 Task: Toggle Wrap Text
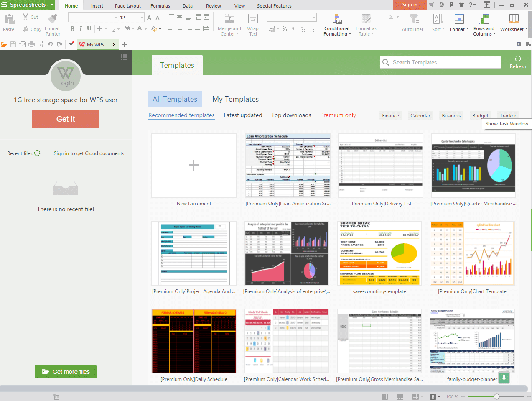253,25
